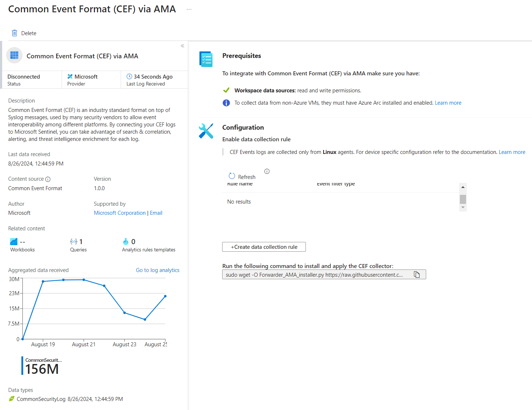Click the Configuration wrench and screwdriver icon
The image size is (532, 410).
coord(206,131)
